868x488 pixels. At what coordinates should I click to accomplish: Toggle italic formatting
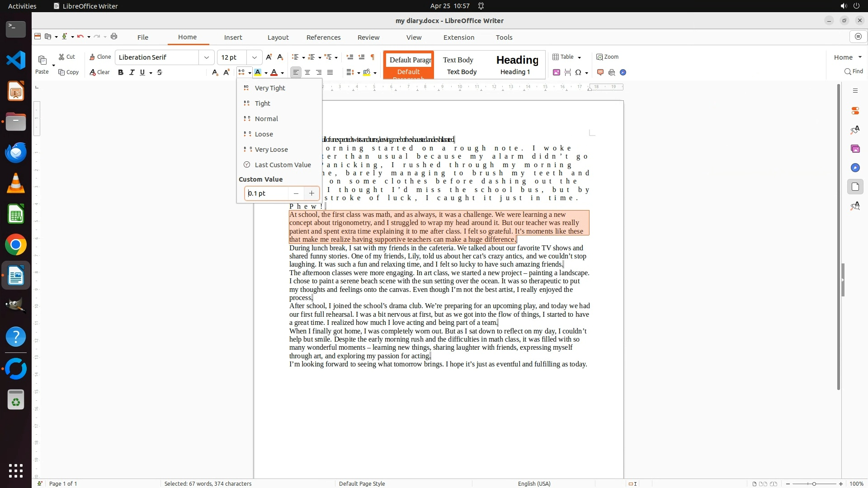pos(132,72)
